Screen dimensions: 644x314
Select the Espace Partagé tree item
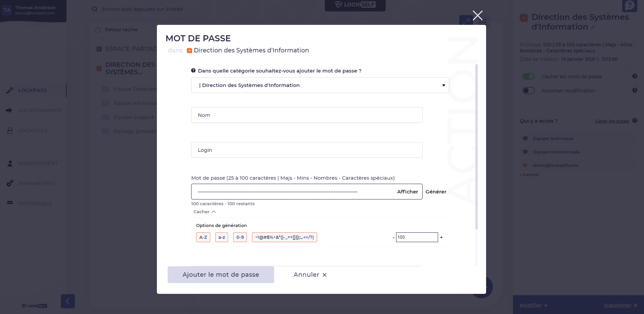127,49
